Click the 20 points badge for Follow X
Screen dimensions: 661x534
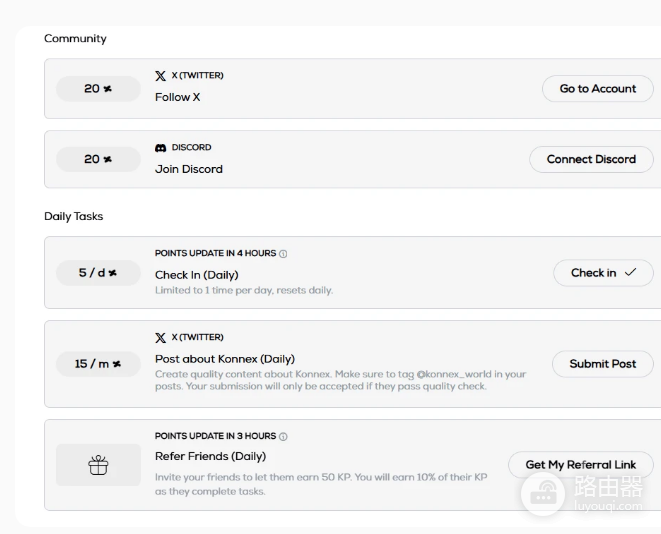point(98,89)
